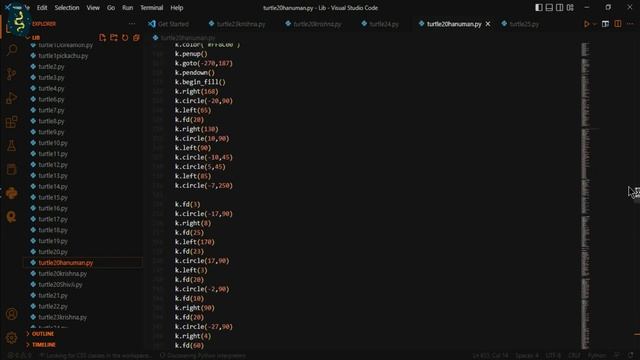
Task: Toggle the secondary side bar visibility
Action: 560,7
